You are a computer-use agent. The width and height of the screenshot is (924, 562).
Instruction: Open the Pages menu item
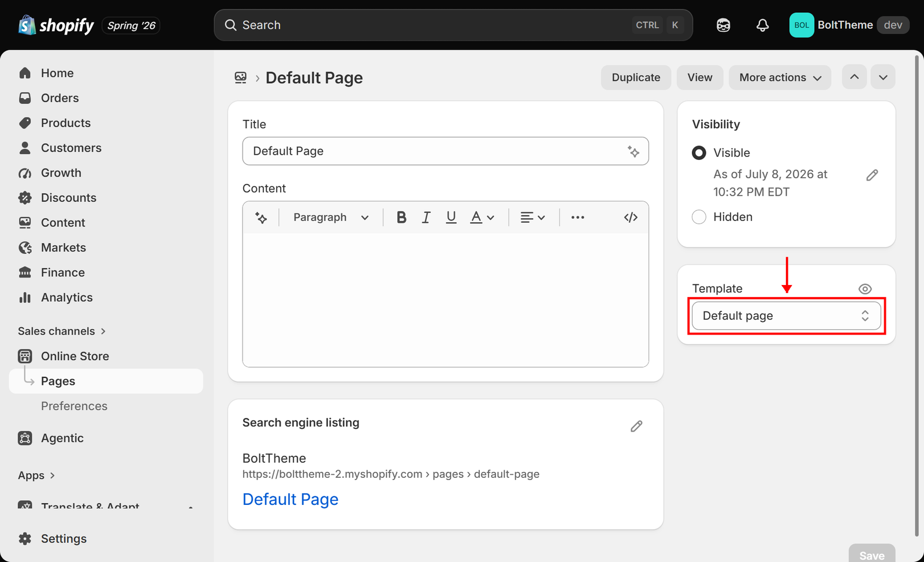click(x=106, y=381)
